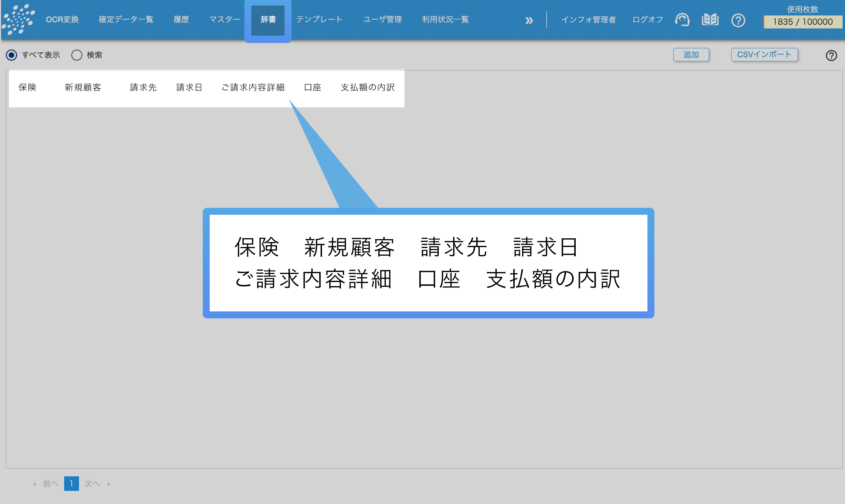This screenshot has height=504, width=845.
Task: Click ログオフ to log out
Action: [647, 19]
